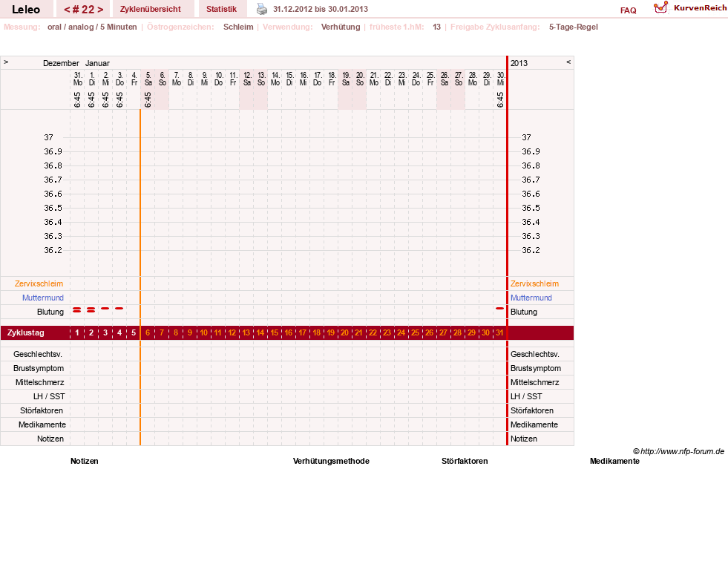The height and width of the screenshot is (564, 728).
Task: Click the left Geschlechtsv. row label
Action: tap(38, 354)
